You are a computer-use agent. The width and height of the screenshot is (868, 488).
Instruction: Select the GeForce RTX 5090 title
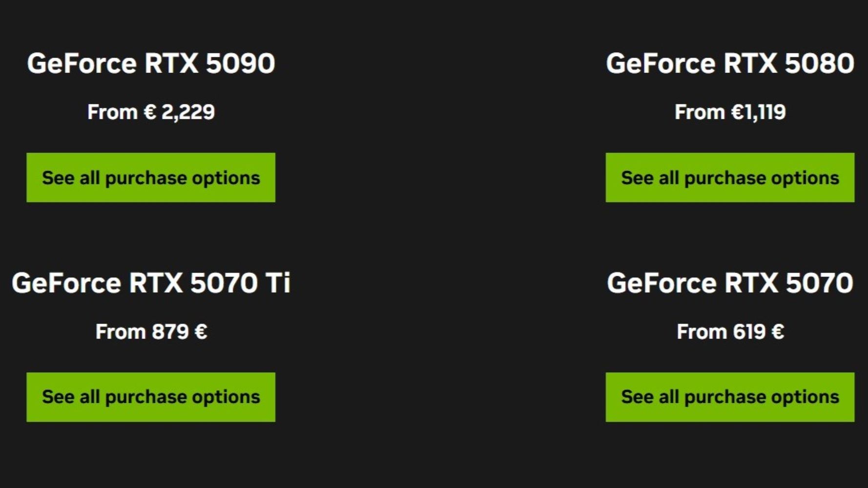pyautogui.click(x=151, y=62)
